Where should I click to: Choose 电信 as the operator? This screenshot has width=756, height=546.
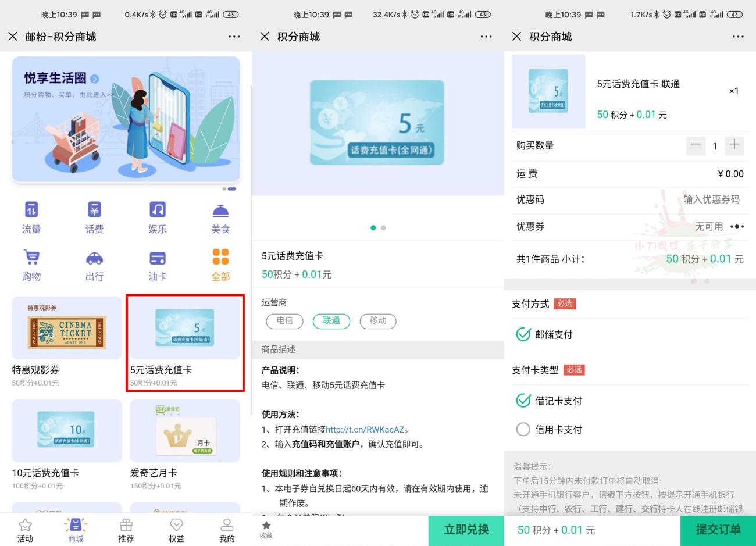click(x=285, y=321)
